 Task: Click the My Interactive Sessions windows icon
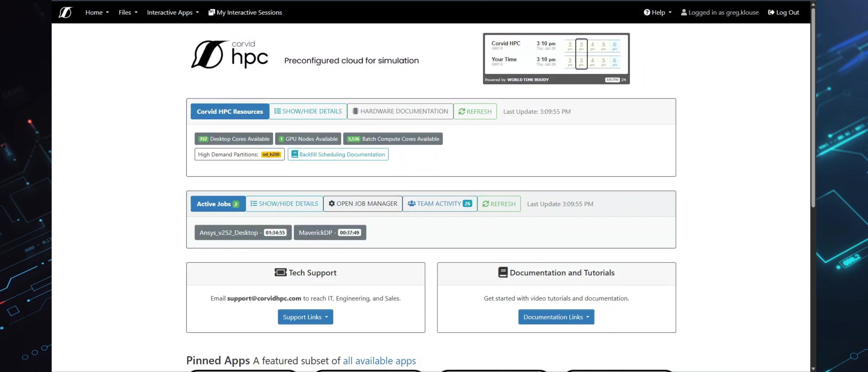coord(211,12)
